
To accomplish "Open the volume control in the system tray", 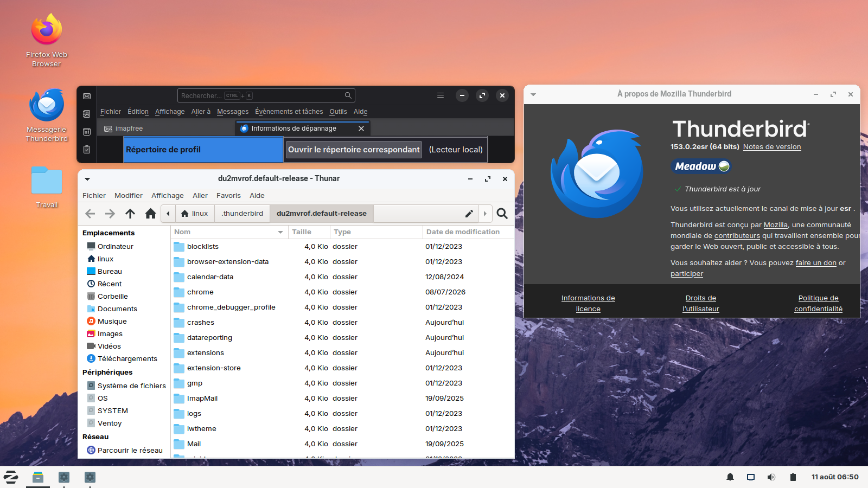I will point(771,477).
